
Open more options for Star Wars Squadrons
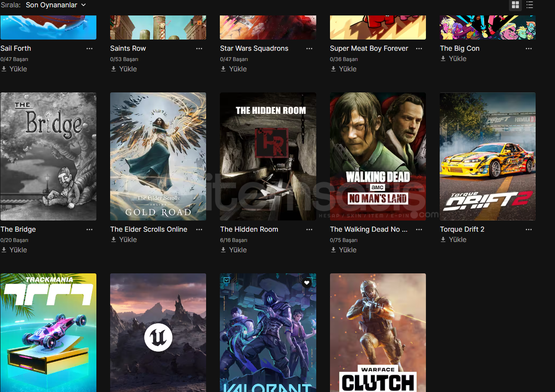(309, 49)
